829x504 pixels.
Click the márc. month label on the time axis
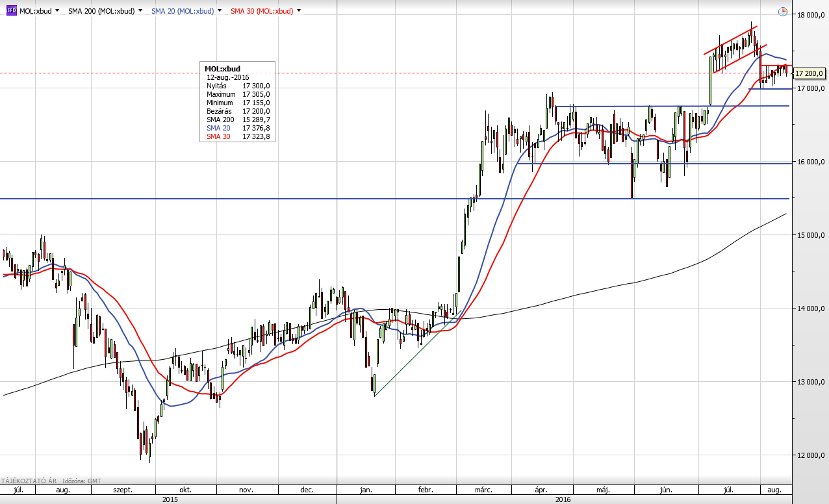483,490
